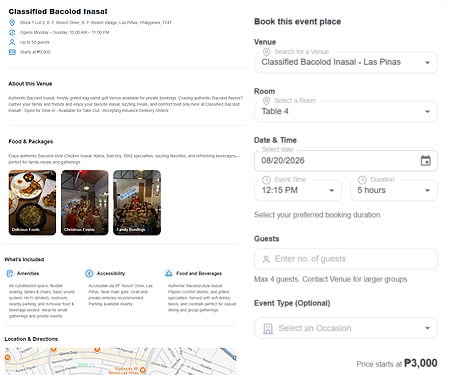Click the Location & Directions map

pyautogui.click(x=120, y=361)
